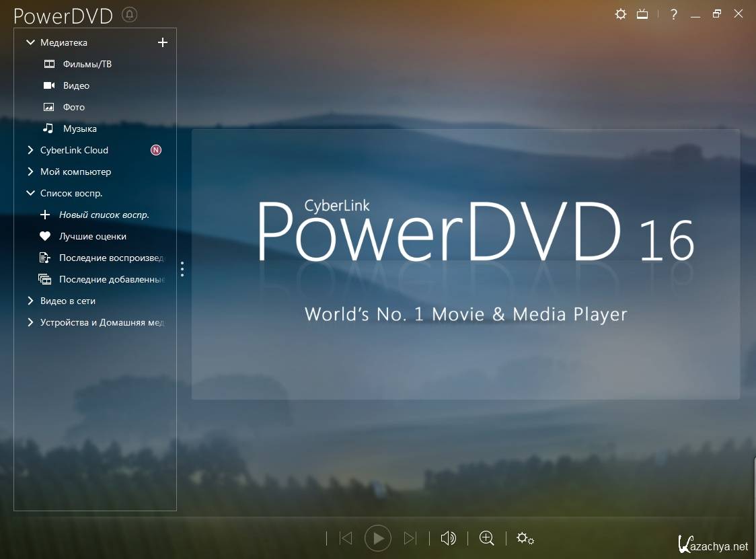Viewport: 756px width, 559px height.
Task: Skip to previous track
Action: (x=346, y=538)
